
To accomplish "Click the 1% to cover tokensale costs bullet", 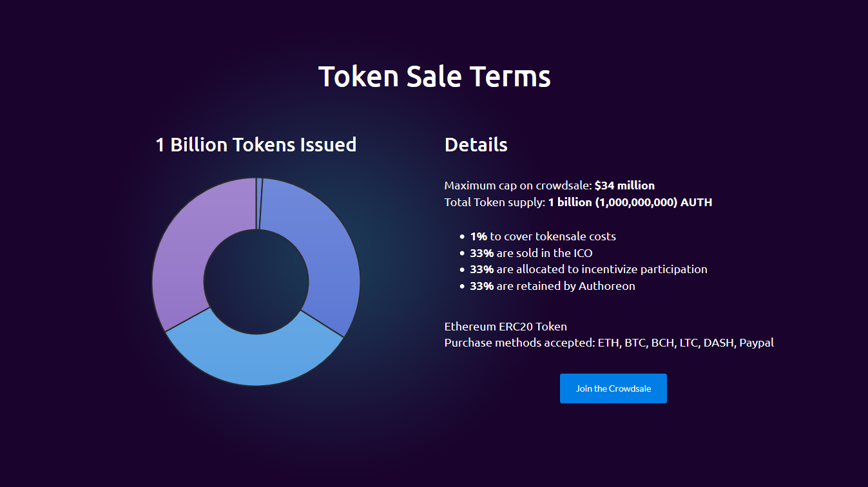I will (x=543, y=236).
